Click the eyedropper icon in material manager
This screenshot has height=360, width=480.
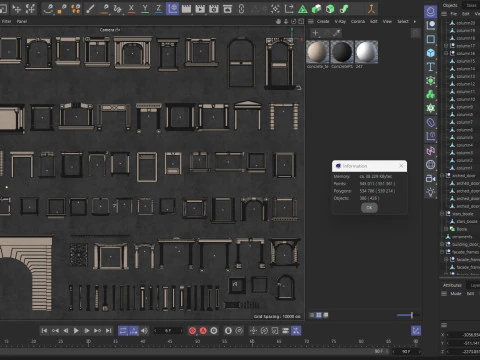[x=337, y=33]
